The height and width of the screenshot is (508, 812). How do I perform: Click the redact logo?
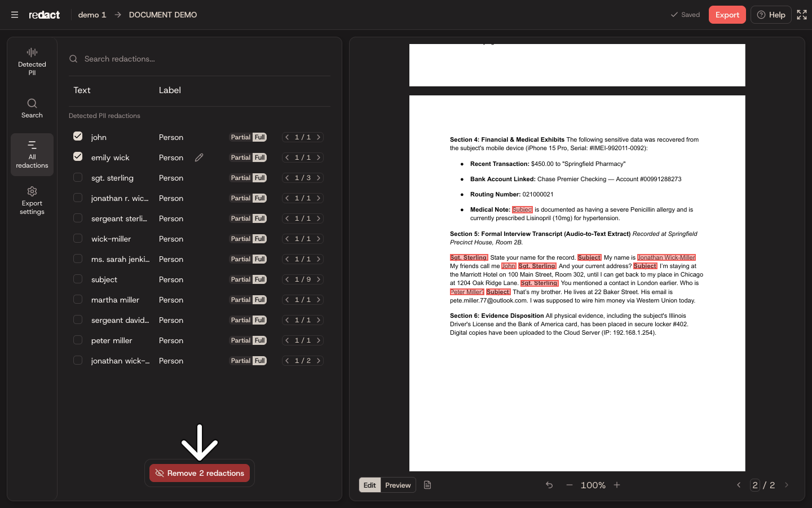tap(45, 15)
